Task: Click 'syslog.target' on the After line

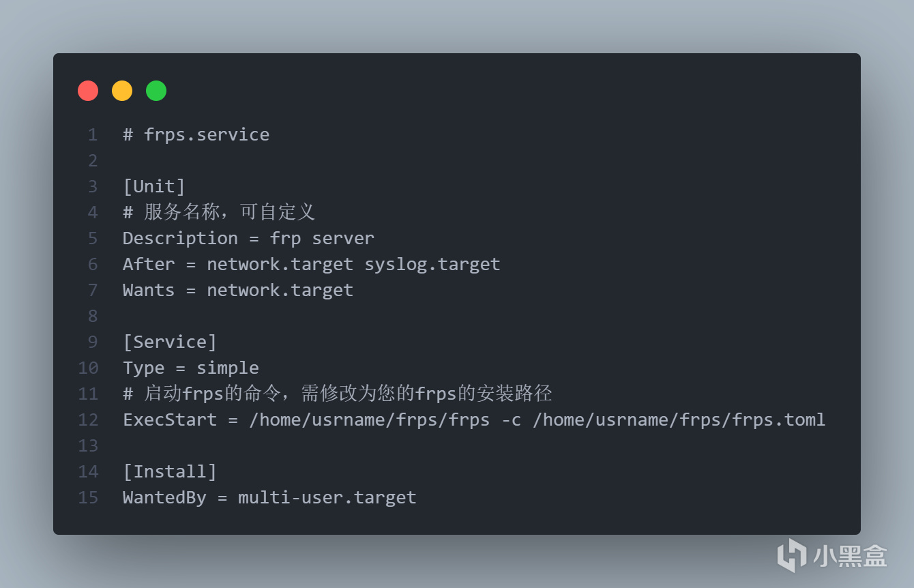Action: tap(432, 264)
